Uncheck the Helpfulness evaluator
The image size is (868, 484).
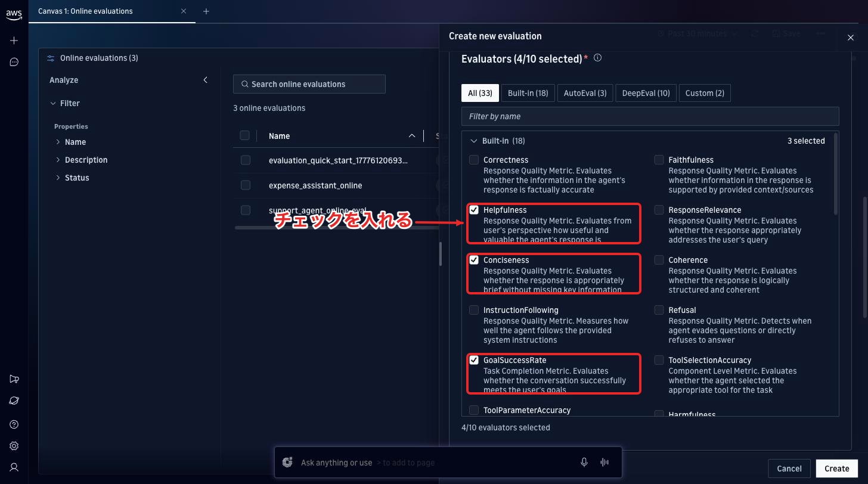pyautogui.click(x=474, y=210)
